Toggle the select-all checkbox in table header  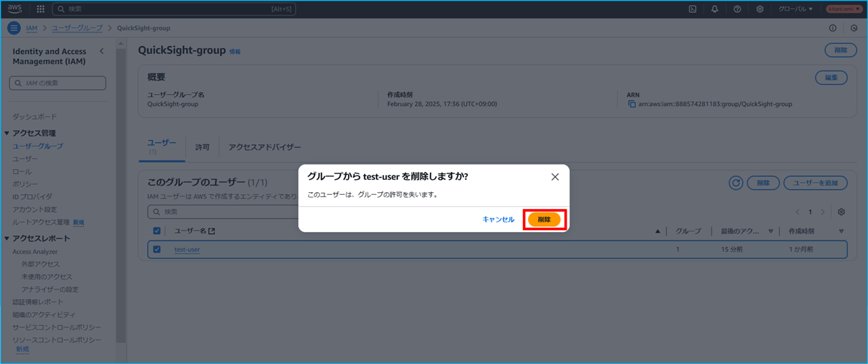(157, 231)
